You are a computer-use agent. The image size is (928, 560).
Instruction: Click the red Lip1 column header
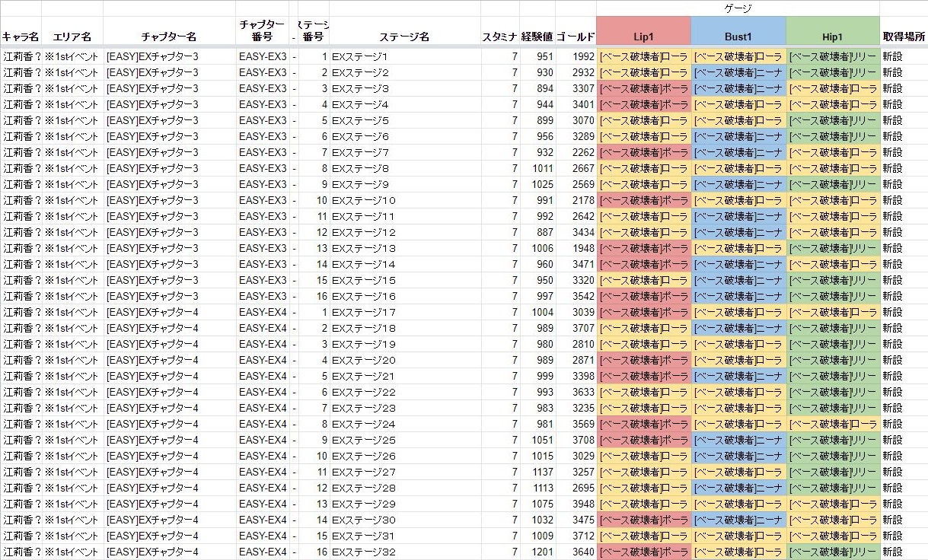tap(643, 37)
